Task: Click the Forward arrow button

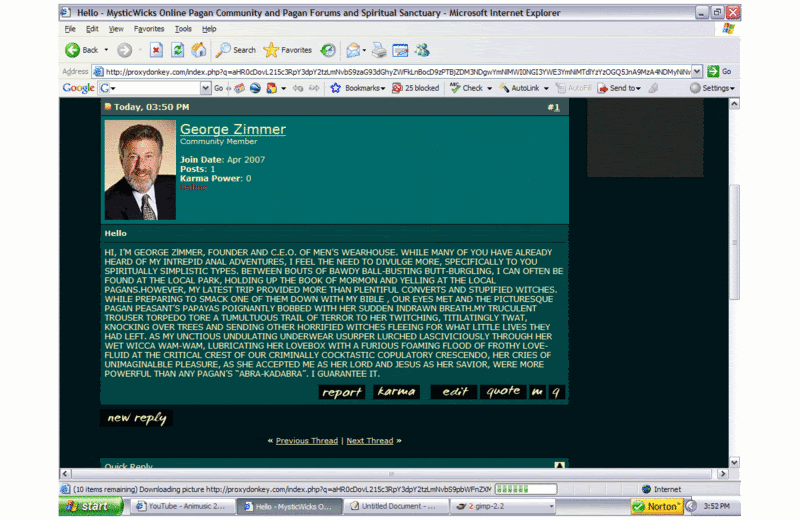Action: (x=124, y=50)
